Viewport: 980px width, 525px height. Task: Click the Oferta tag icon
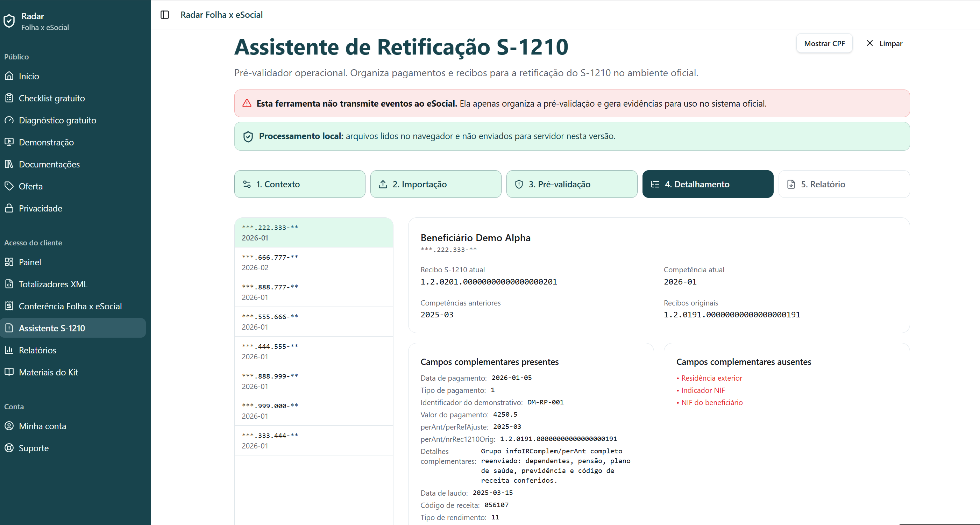9,186
